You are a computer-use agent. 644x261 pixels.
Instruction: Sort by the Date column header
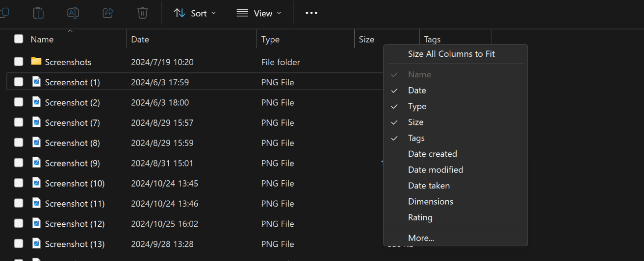[140, 39]
